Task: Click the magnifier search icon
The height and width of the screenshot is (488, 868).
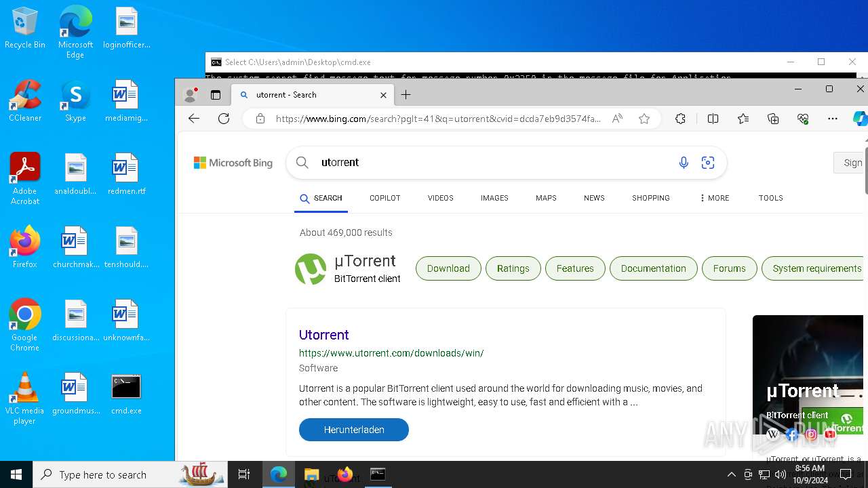Action: [302, 163]
